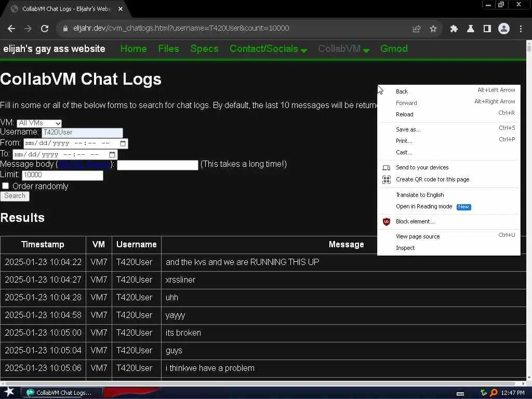The height and width of the screenshot is (399, 532).
Task: Open calendar picker in To field
Action: pyautogui.click(x=112, y=155)
